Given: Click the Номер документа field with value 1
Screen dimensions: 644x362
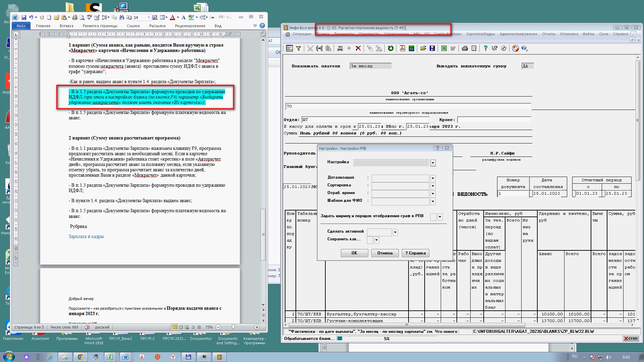Looking at the screenshot, I should click(x=513, y=194).
